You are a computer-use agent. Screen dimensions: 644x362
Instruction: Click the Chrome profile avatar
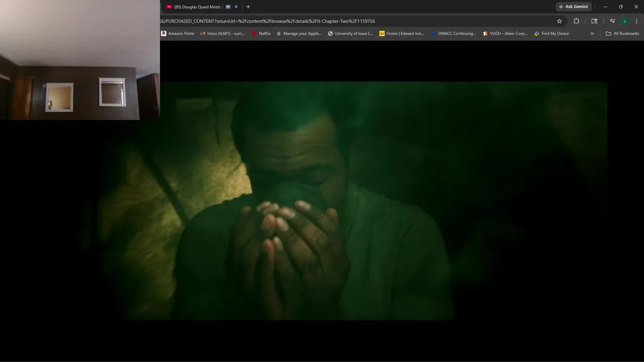pyautogui.click(x=624, y=21)
